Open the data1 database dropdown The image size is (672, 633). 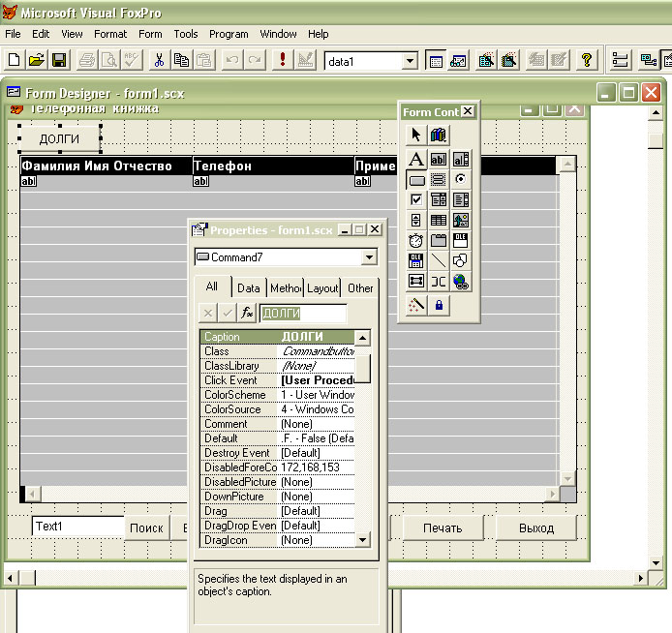410,61
